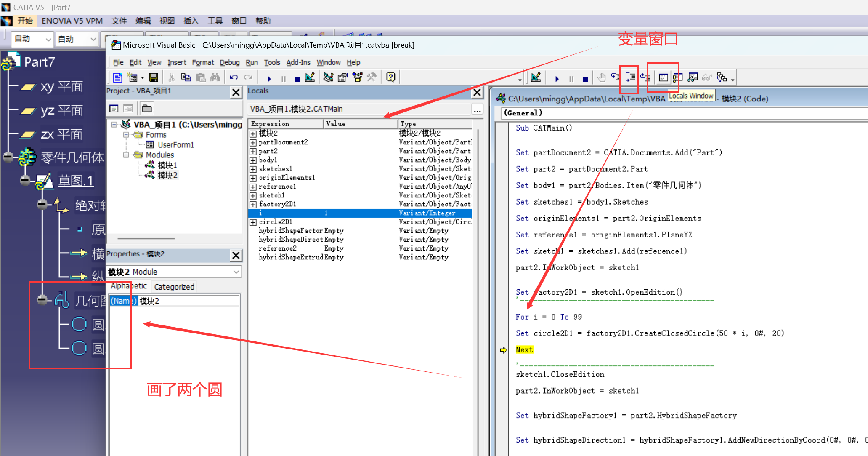Viewport: 868px width, 456px height.
Task: Open the Properties Window toolbar icon
Action: tap(343, 77)
